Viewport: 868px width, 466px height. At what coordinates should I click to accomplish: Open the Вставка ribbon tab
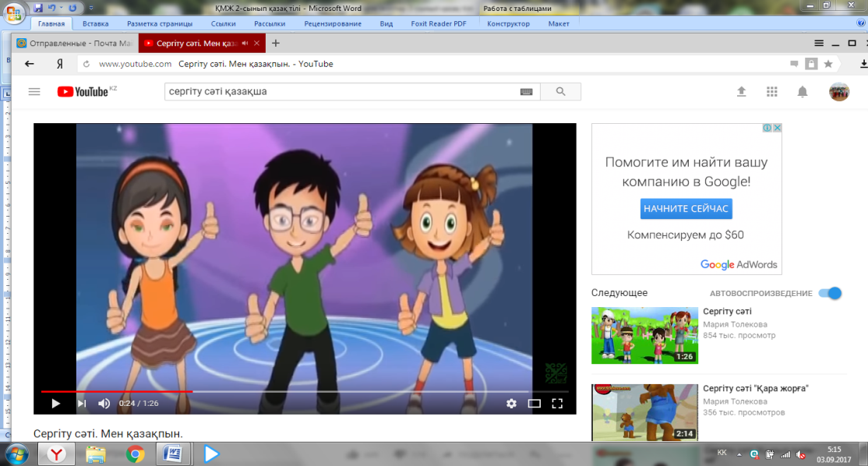(95, 24)
